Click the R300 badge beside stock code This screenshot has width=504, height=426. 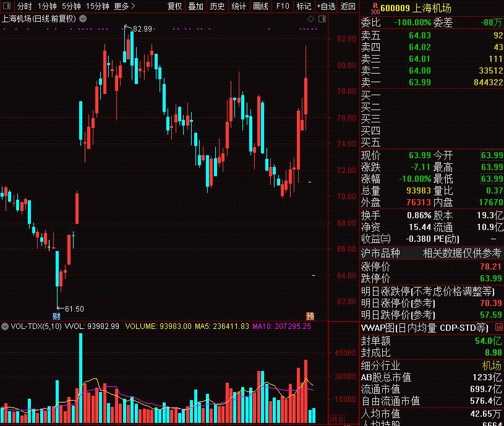[x=375, y=9]
